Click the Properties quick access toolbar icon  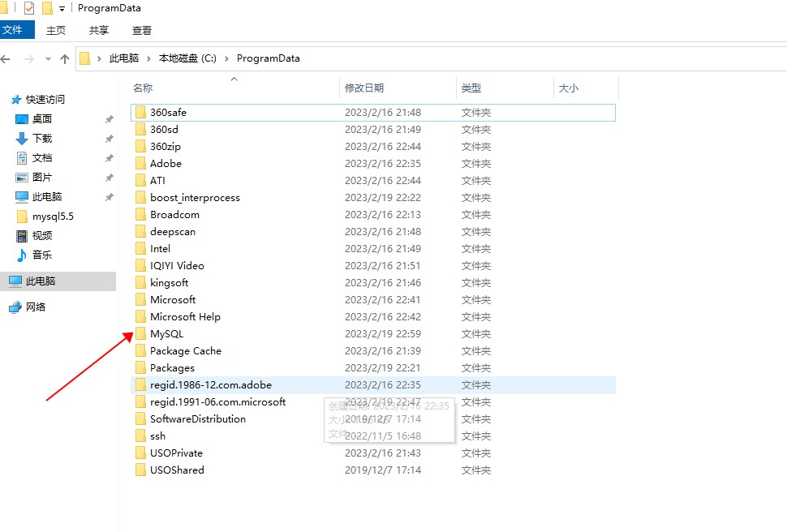click(x=29, y=8)
